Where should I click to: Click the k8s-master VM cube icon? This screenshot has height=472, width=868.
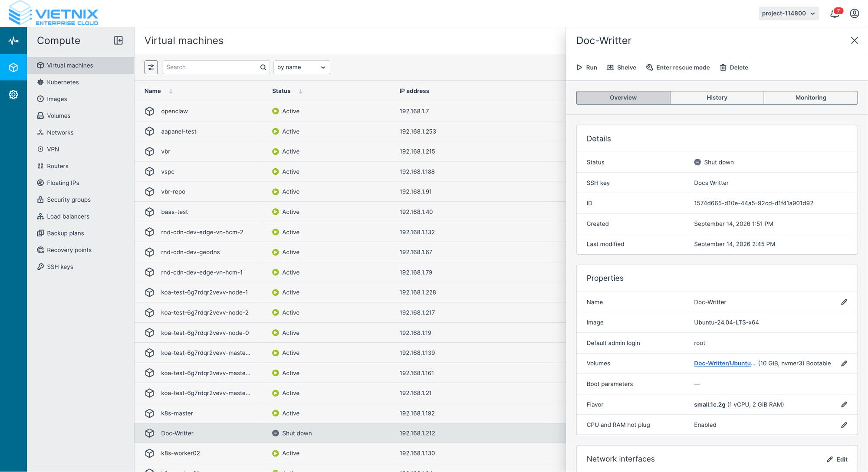tap(150, 413)
